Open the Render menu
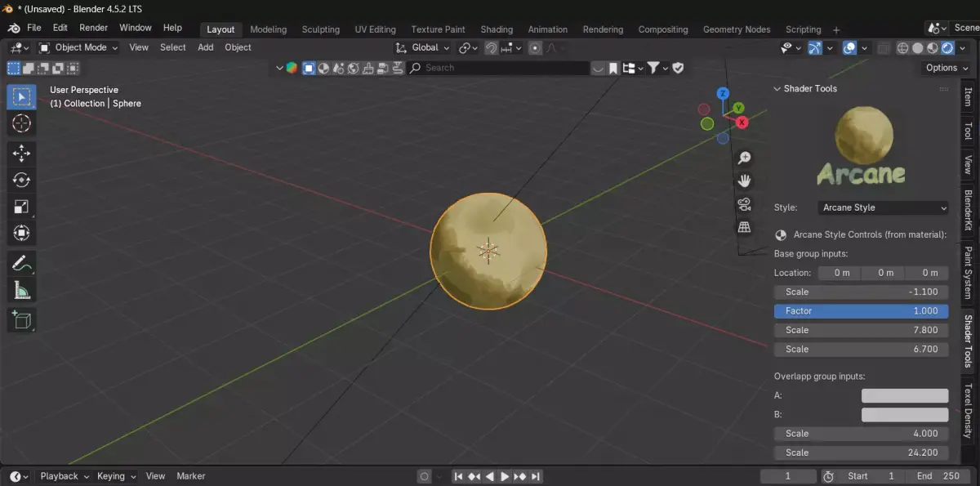 coord(93,28)
